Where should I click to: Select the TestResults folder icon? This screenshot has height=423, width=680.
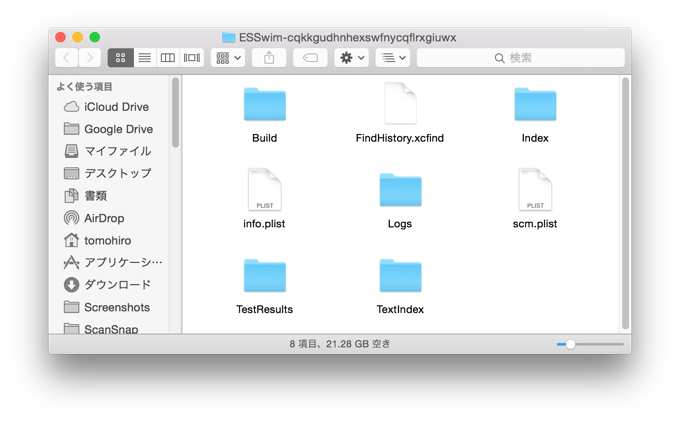point(265,276)
